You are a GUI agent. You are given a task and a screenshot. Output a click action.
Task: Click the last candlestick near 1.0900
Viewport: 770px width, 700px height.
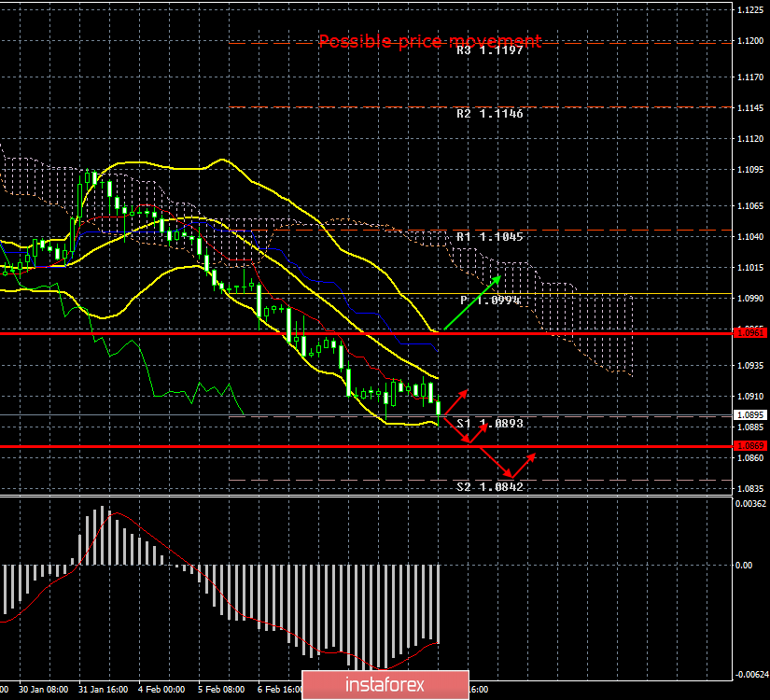click(x=438, y=409)
